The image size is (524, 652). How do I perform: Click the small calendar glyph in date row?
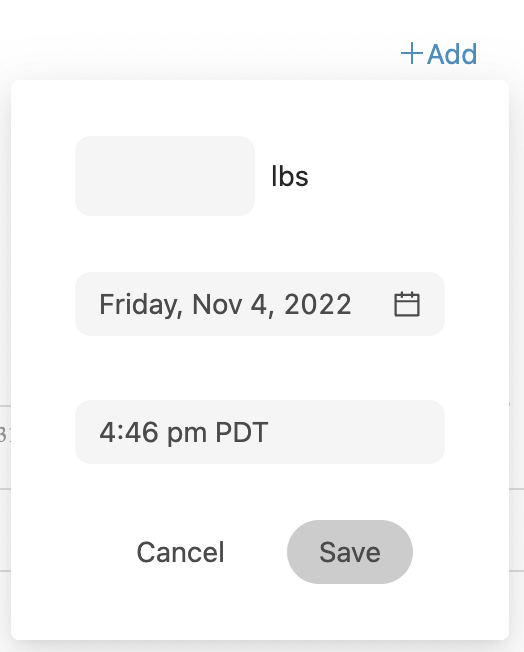(x=407, y=304)
